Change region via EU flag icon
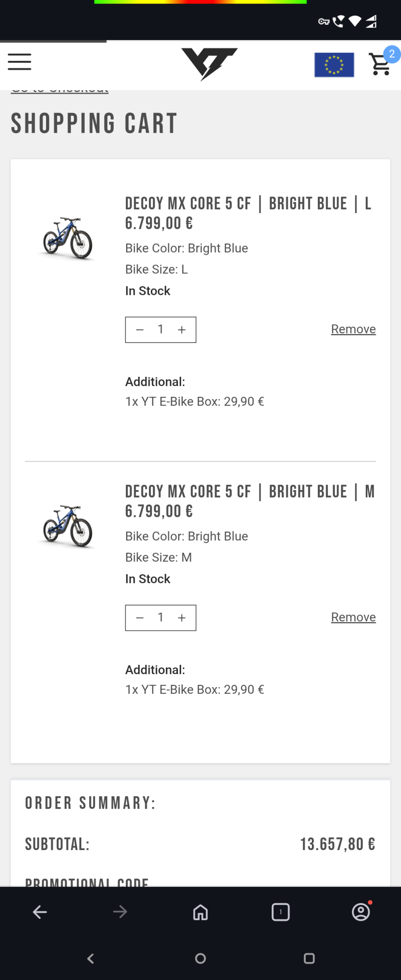This screenshot has height=980, width=401. [334, 65]
